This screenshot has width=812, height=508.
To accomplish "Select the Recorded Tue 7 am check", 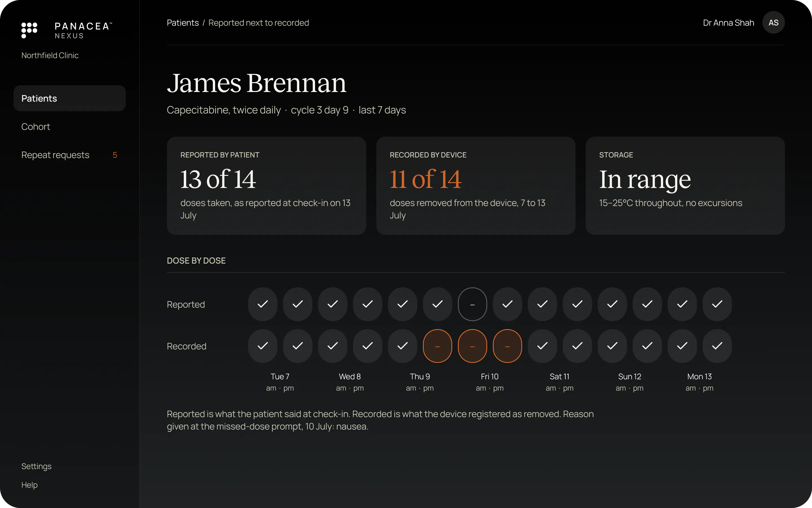I will (x=263, y=346).
